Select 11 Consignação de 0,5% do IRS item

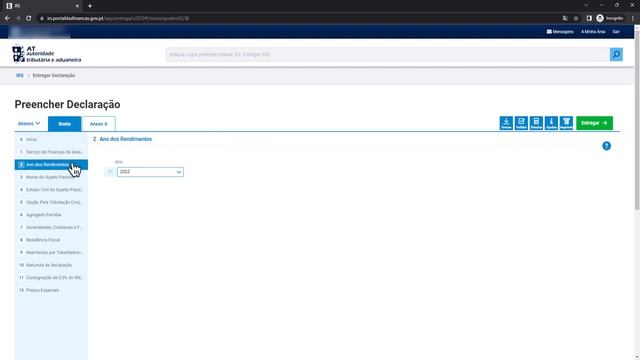51,278
